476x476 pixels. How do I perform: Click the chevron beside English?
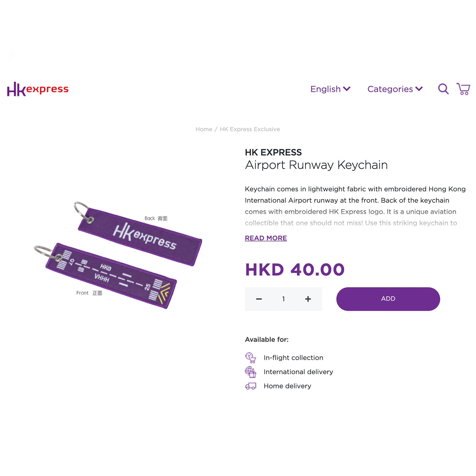pos(347,89)
